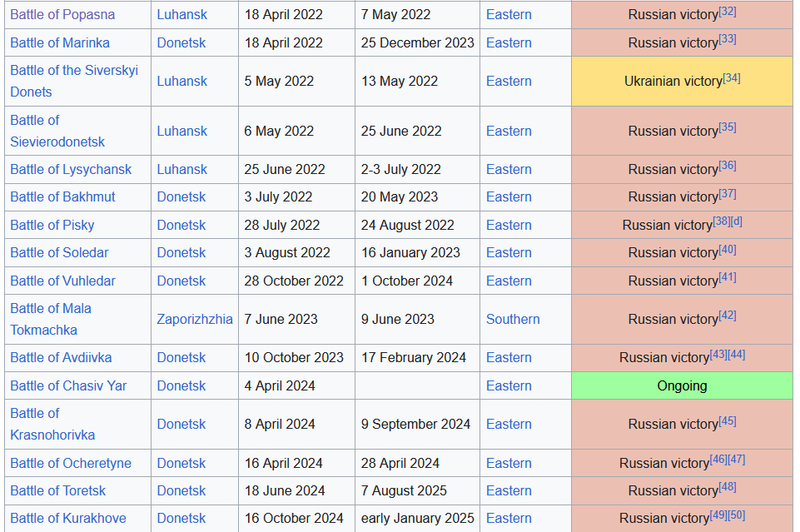Open citation 35 in Sievierodonetsk result

coord(728,127)
